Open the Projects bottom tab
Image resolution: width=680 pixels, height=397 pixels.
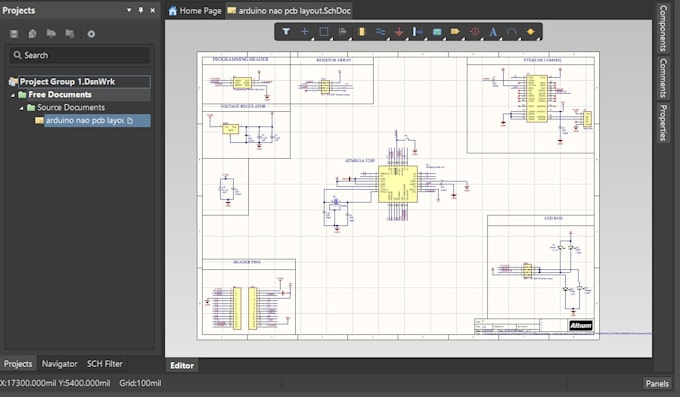pos(18,364)
